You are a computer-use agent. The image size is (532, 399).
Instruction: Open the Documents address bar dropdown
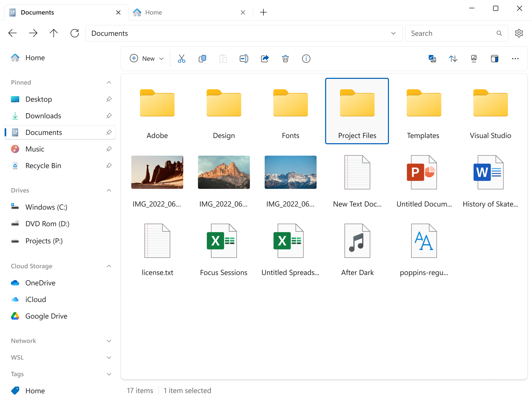[x=393, y=33]
